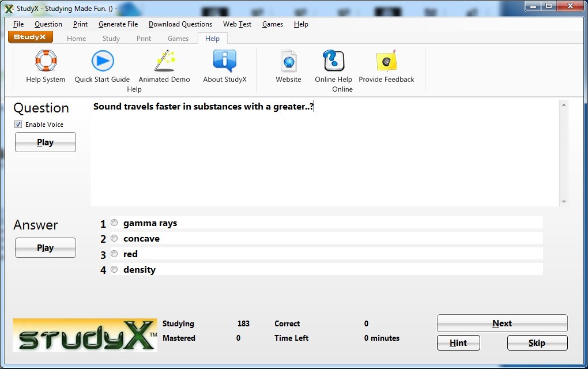Open the Web Test menu
588x369 pixels.
[x=237, y=24]
